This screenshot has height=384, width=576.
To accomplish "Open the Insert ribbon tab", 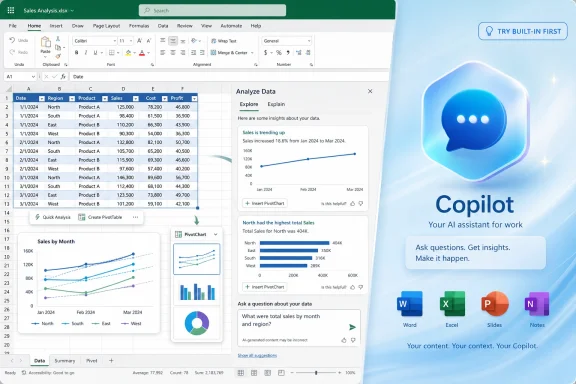I will pyautogui.click(x=56, y=26).
